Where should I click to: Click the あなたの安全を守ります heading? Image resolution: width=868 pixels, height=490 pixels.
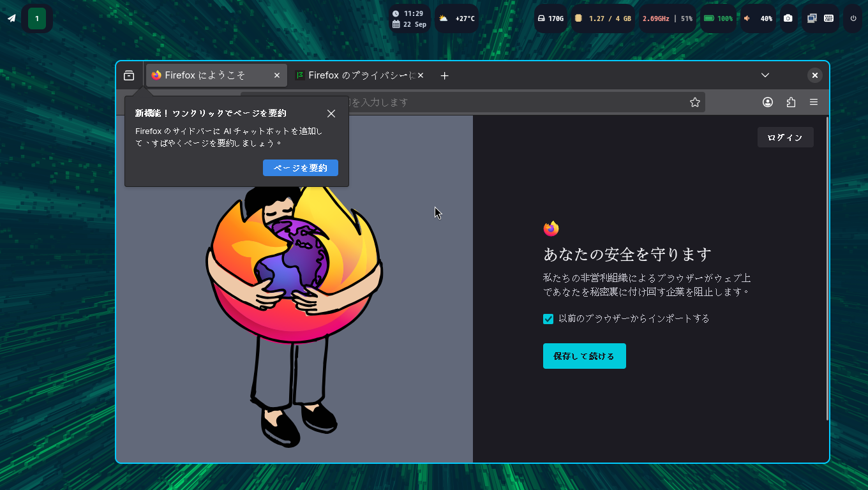(x=627, y=255)
